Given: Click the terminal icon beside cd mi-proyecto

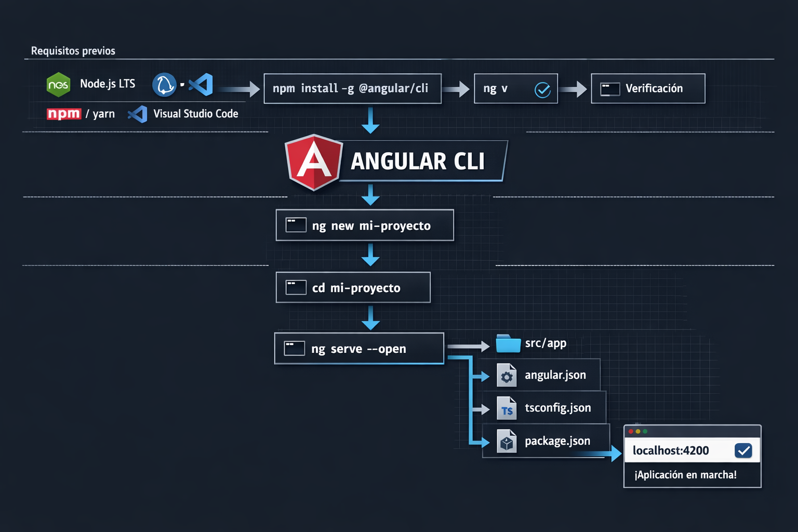Looking at the screenshot, I should click(296, 287).
